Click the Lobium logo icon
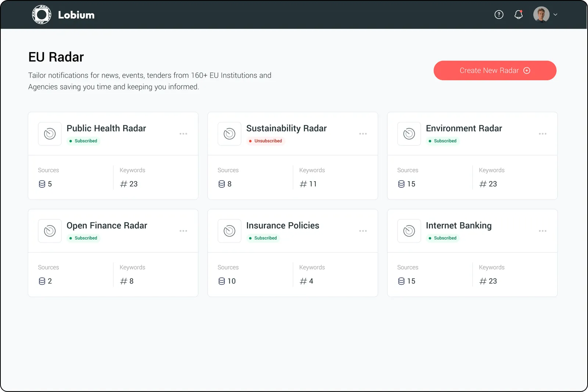Viewport: 588px width, 392px height. (x=42, y=15)
